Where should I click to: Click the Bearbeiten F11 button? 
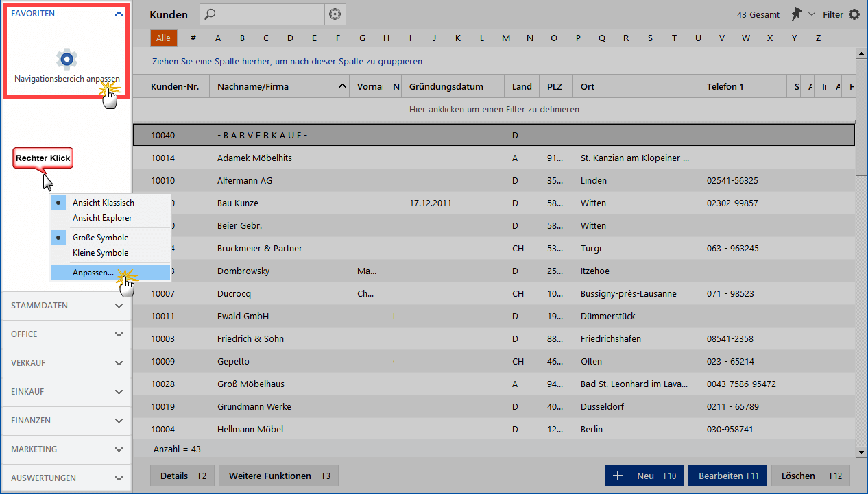(x=728, y=476)
